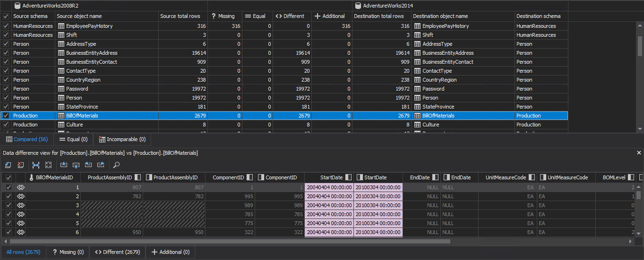Toggle select-all checkbox in difference grid header
This screenshot has width=644, height=260.
(x=8, y=177)
